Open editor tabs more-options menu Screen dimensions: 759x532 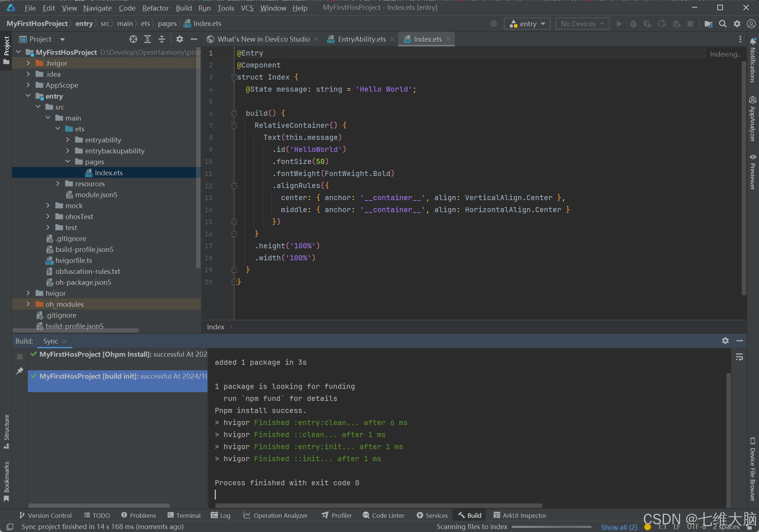pos(740,39)
